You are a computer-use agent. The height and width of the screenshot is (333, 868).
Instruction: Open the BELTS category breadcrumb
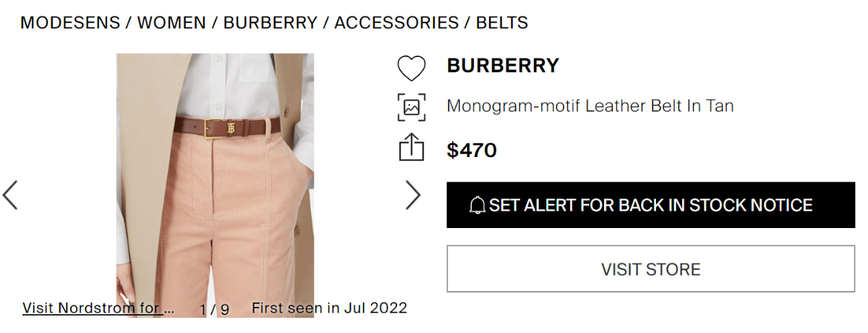coord(502,22)
